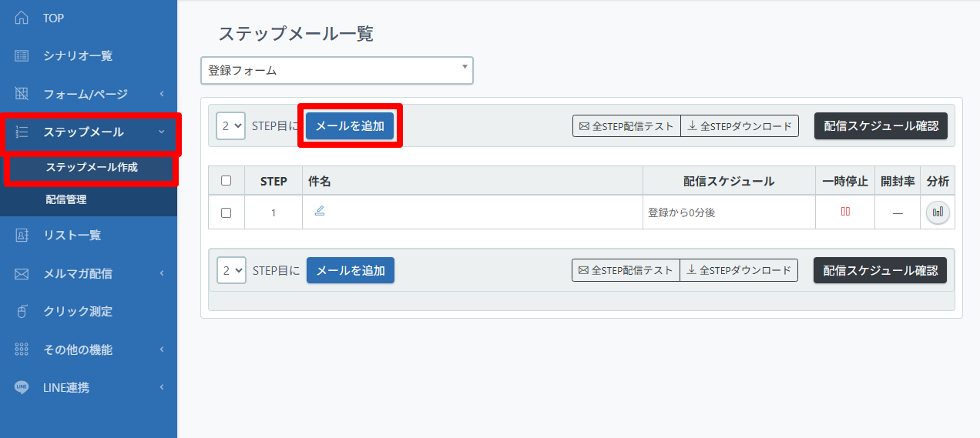980x438 pixels.
Task: Click the 分析 column header
Action: click(x=938, y=182)
